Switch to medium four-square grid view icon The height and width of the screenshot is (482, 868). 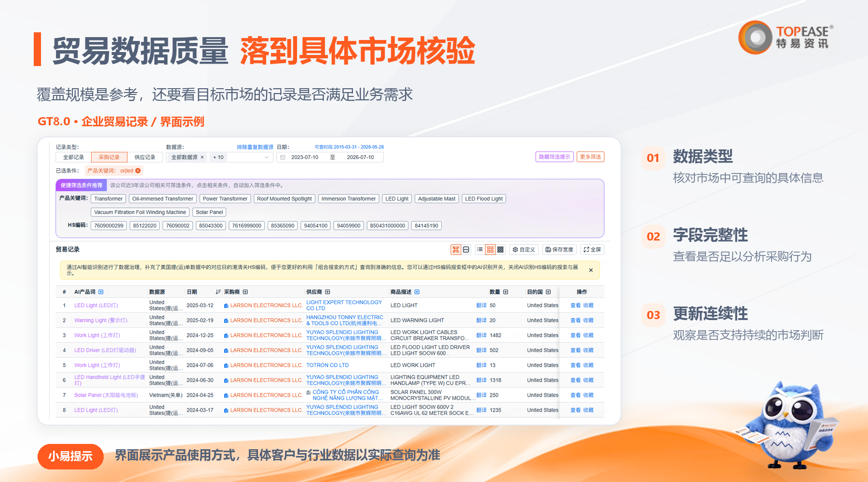[490, 250]
